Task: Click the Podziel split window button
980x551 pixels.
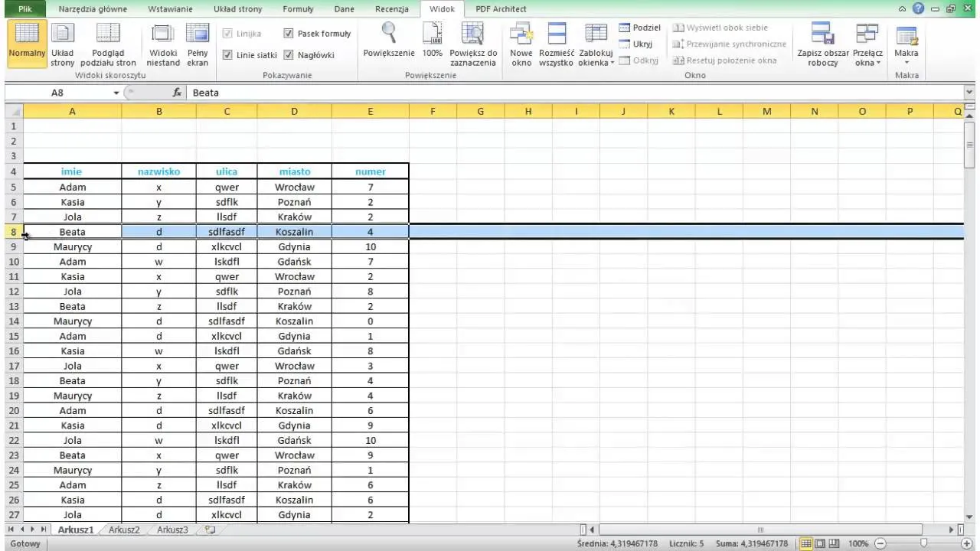Action: coord(639,28)
